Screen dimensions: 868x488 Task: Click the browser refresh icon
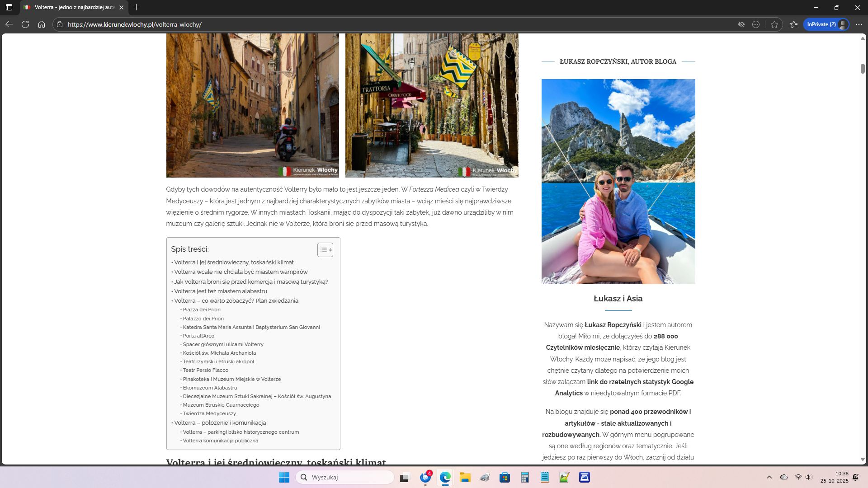click(x=25, y=24)
